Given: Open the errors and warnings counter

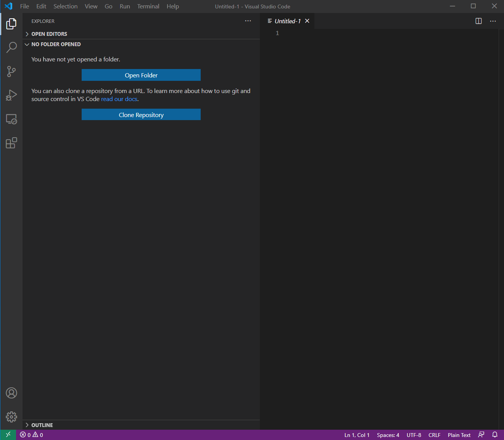Looking at the screenshot, I should tap(31, 435).
